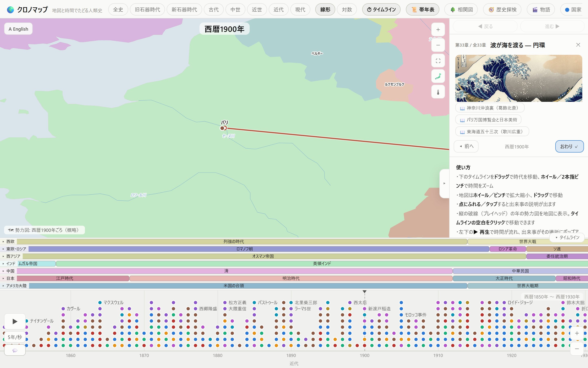Select the Saigo Takamori event dot
This screenshot has width=588, height=368.
click(x=196, y=309)
